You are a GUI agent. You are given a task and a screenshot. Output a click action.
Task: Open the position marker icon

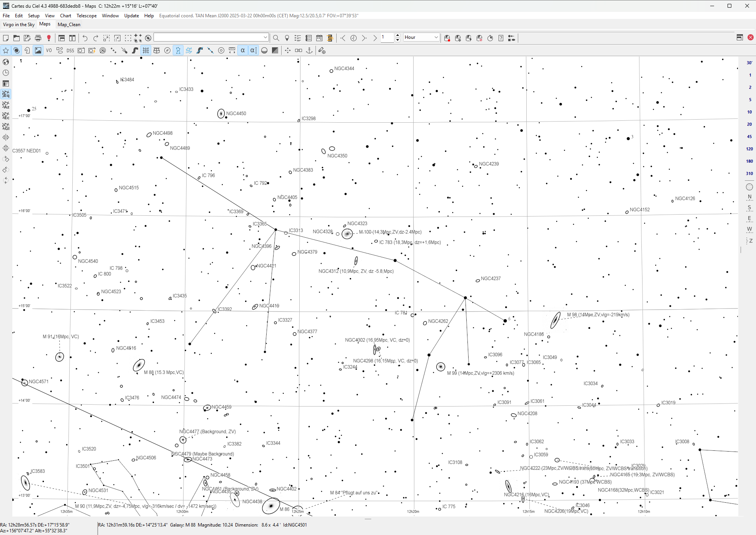coord(287,38)
